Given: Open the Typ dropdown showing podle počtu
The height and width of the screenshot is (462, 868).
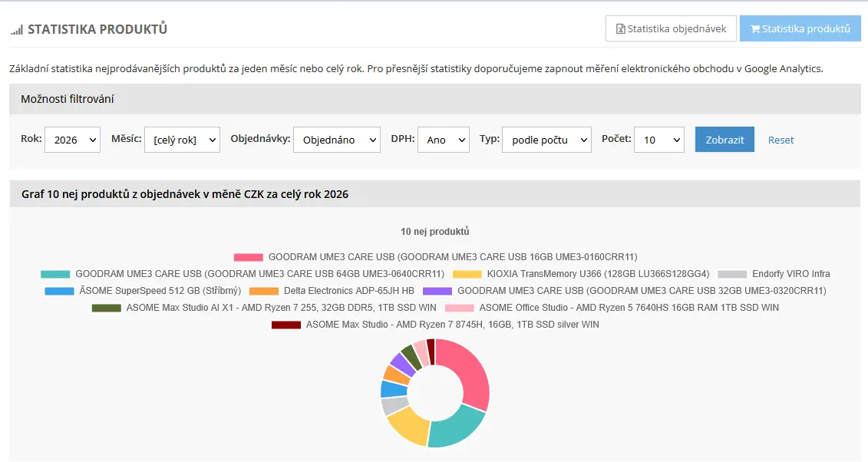Looking at the screenshot, I should click(546, 140).
